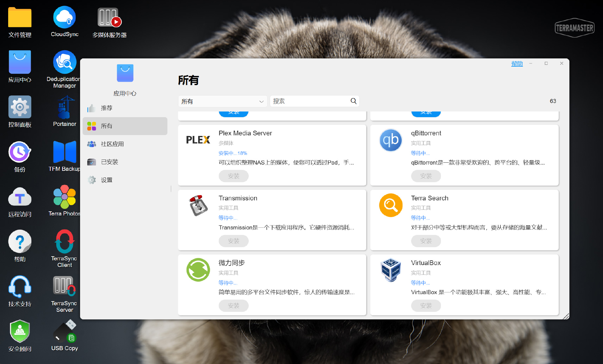
Task: Click resize grip at window corner
Action: (x=566, y=317)
